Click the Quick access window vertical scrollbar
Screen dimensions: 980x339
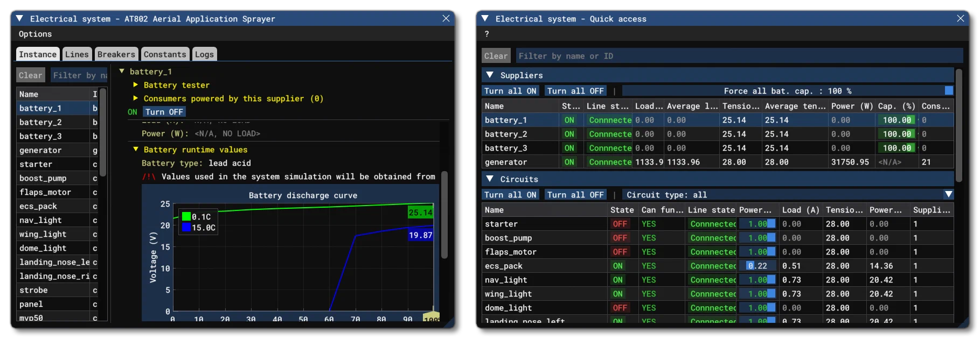point(958,124)
